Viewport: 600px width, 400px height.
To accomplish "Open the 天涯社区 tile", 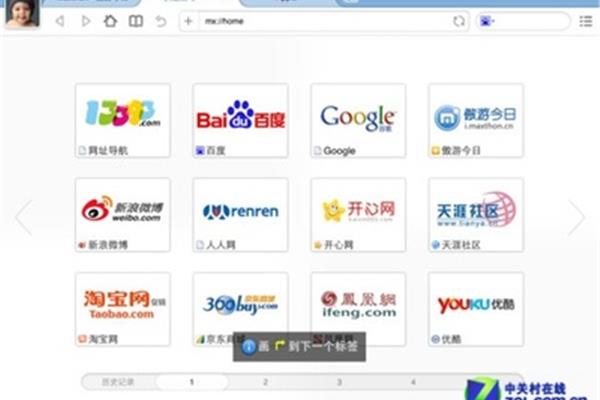I will tap(476, 215).
